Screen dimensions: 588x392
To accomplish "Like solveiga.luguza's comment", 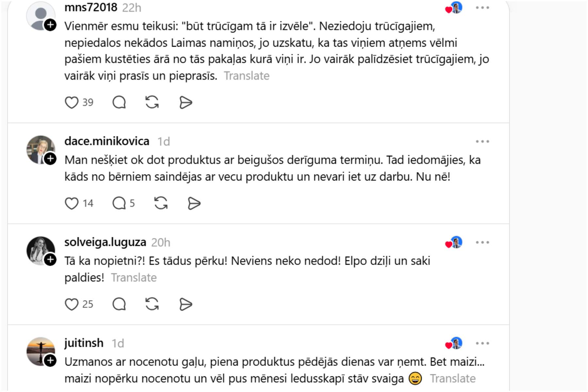I will pos(72,304).
